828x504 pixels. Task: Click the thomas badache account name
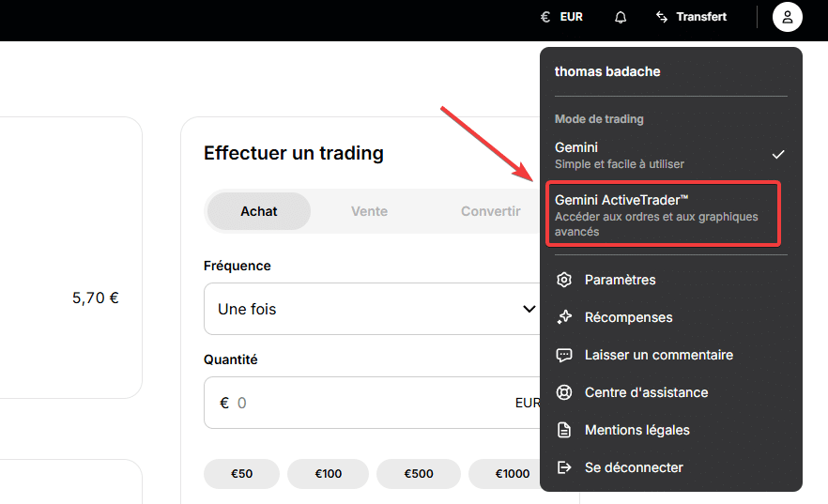click(x=607, y=71)
